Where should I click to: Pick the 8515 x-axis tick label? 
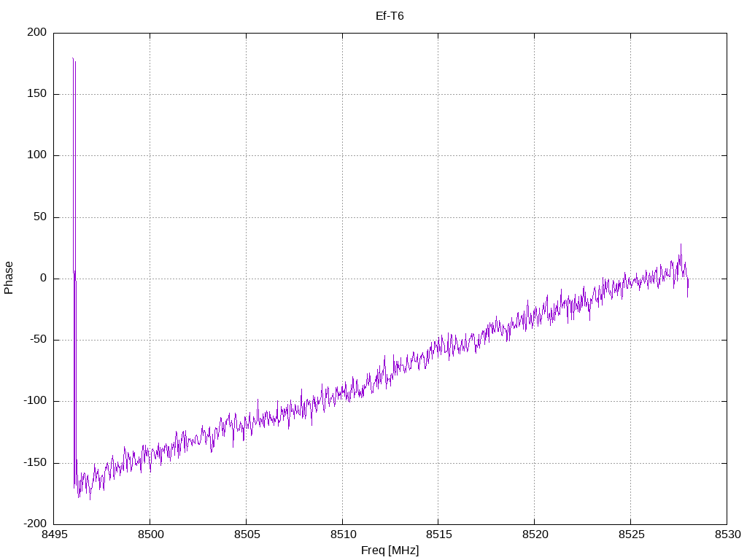click(x=438, y=534)
